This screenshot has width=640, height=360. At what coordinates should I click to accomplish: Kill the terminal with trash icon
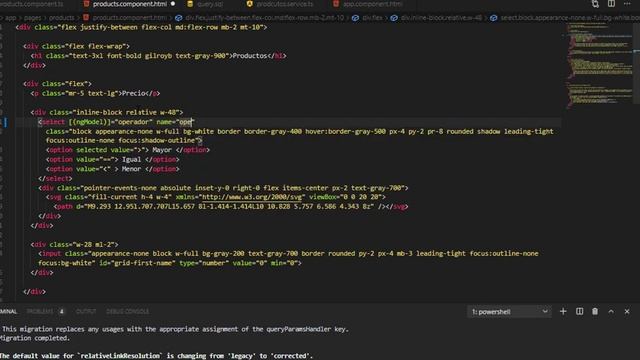tap(595, 311)
